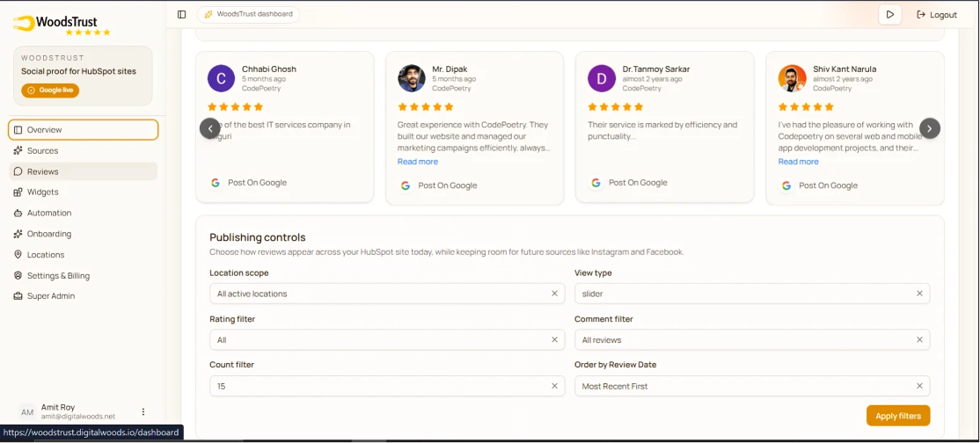The image size is (980, 443).
Task: Open Widgets in the sidebar
Action: tap(83, 192)
